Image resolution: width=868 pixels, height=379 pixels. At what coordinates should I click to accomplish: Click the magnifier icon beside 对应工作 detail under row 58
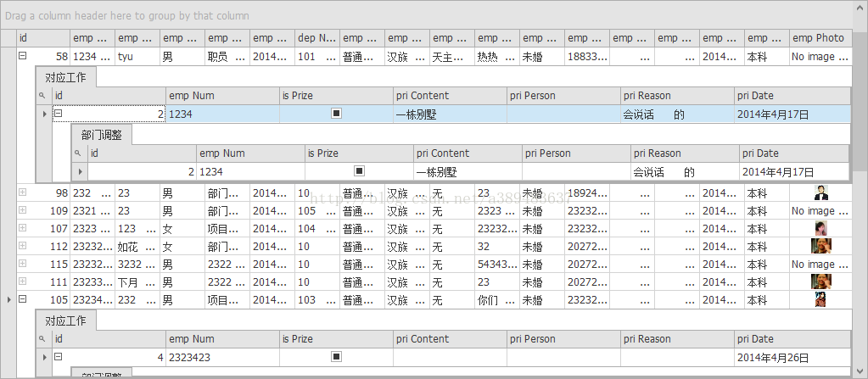[44, 95]
